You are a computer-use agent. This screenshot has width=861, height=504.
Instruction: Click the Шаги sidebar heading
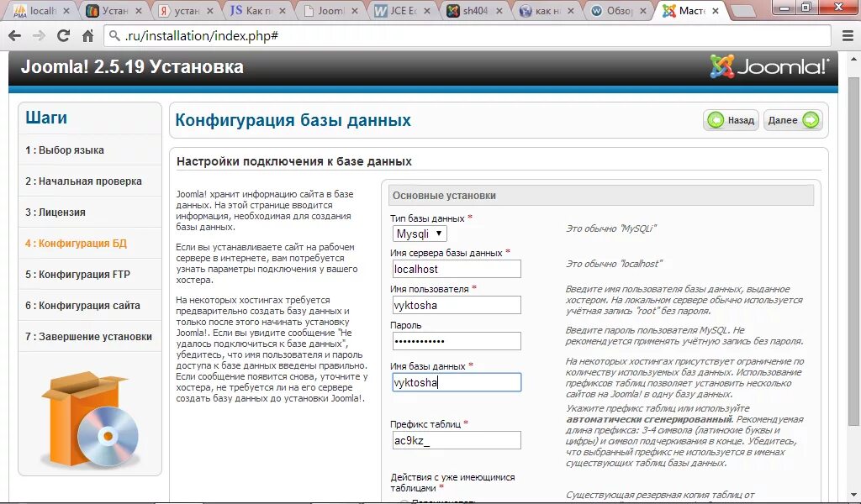pos(46,118)
